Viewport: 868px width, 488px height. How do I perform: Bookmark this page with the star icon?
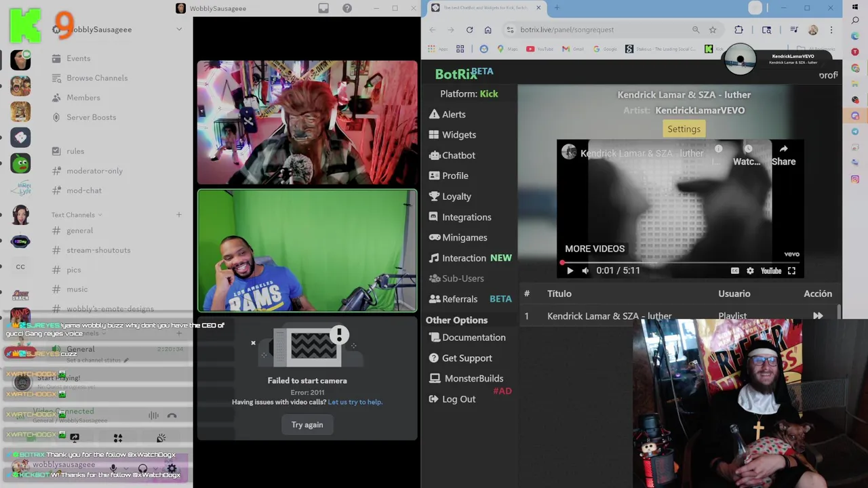[x=713, y=30]
